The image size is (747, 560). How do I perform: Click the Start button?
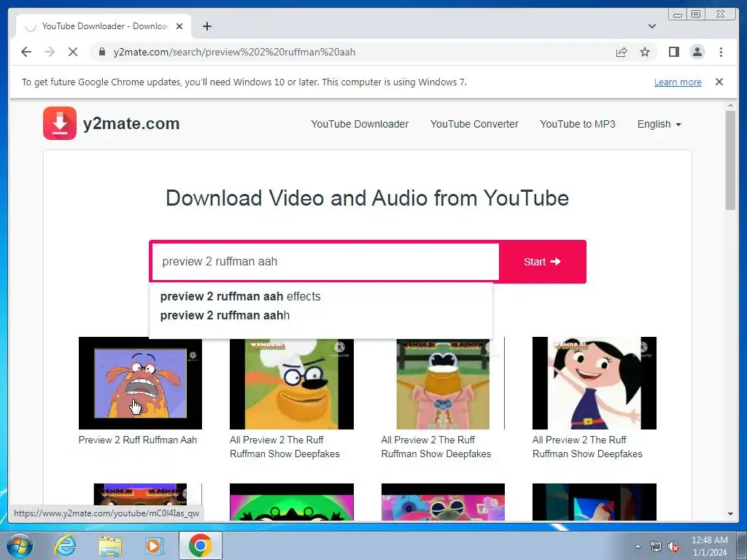542,262
